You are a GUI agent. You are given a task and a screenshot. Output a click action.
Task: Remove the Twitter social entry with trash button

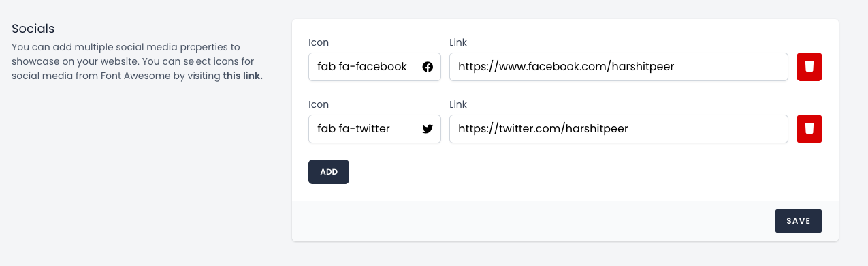pyautogui.click(x=809, y=129)
